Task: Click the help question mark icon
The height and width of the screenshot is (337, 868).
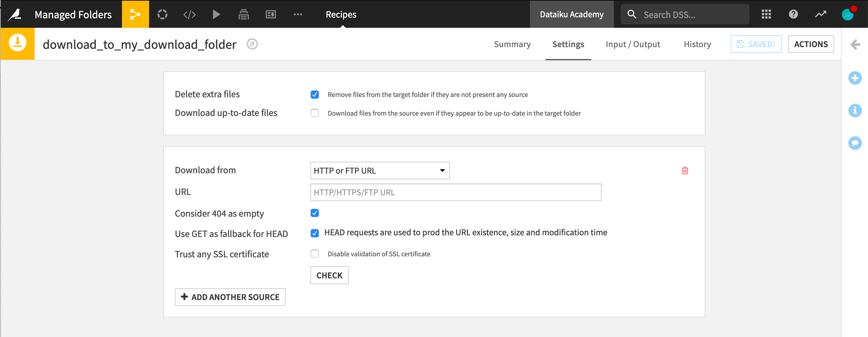Action: pos(793,14)
